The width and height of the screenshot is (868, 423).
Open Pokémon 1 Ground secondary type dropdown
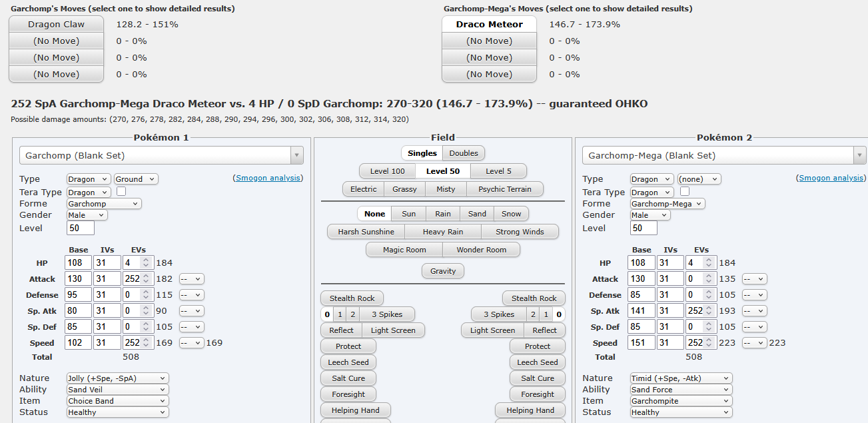(136, 179)
